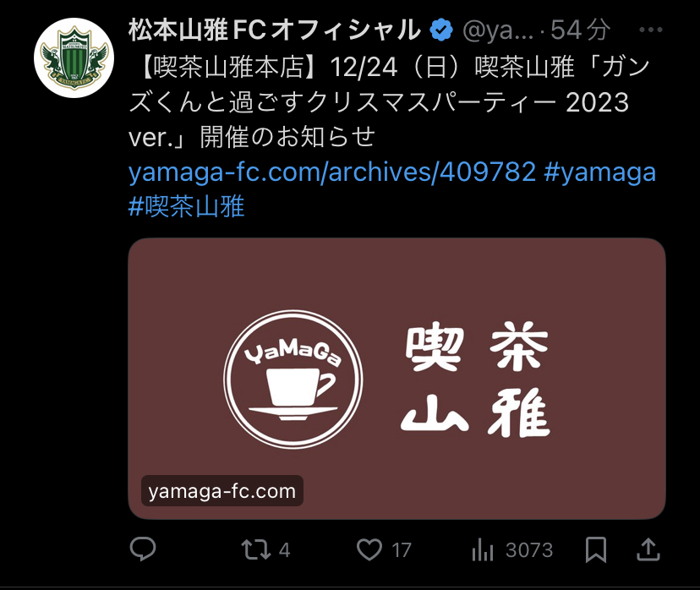The height and width of the screenshot is (590, 700).
Task: Tap the yamaga-fc.com domain label on card
Action: [x=222, y=491]
